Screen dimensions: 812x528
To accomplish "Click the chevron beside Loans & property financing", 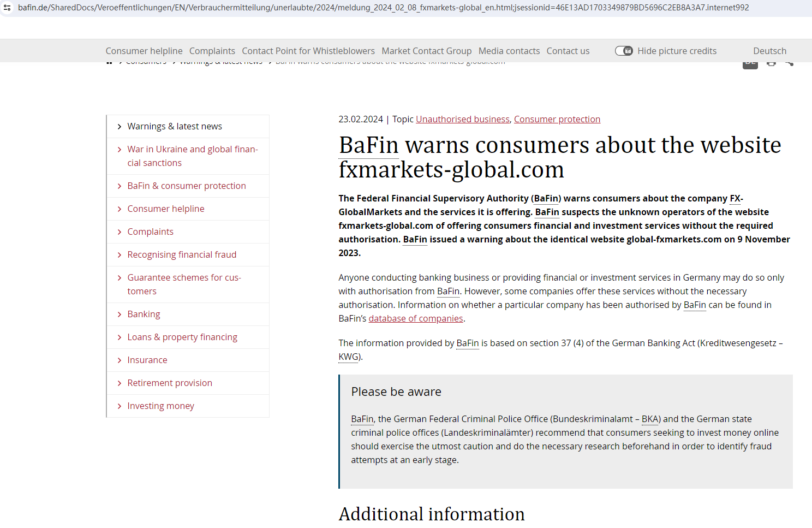I will (x=120, y=337).
